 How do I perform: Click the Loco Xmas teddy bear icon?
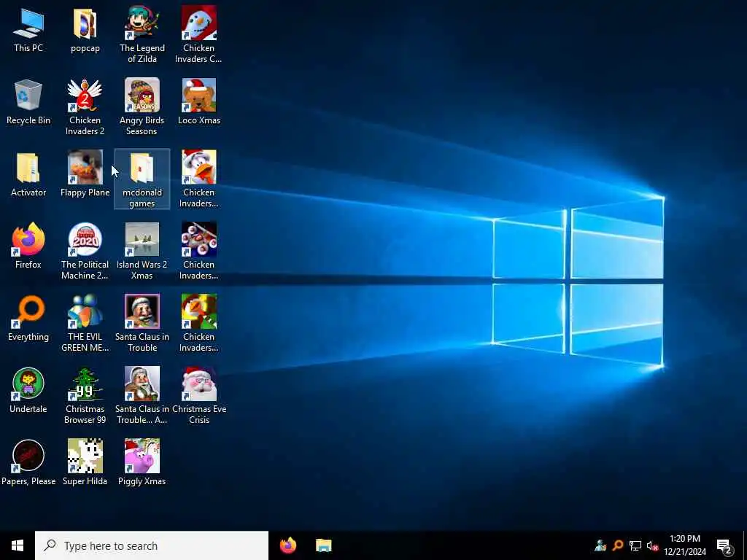198,102
